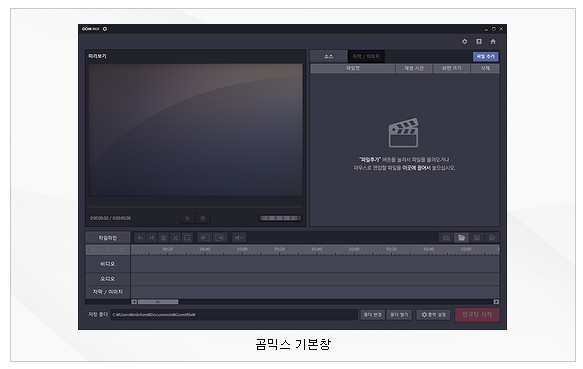
Task: Select the 오디오 track label
Action: point(108,279)
